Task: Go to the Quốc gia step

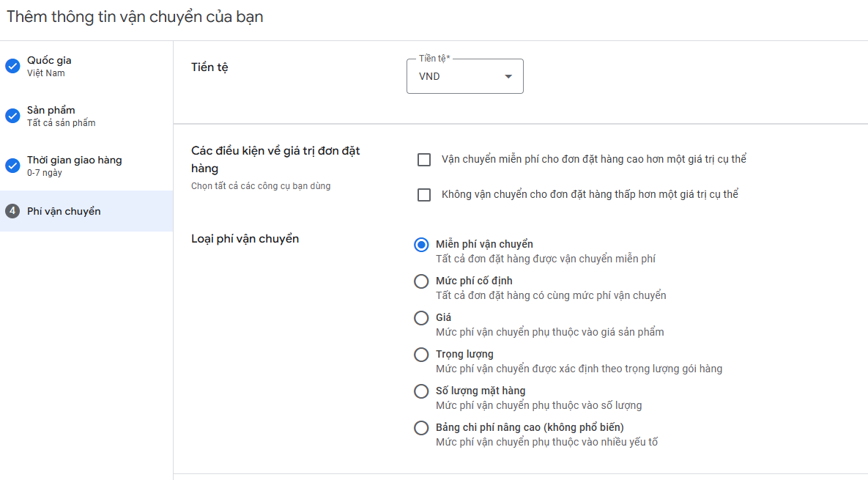Action: click(x=86, y=66)
